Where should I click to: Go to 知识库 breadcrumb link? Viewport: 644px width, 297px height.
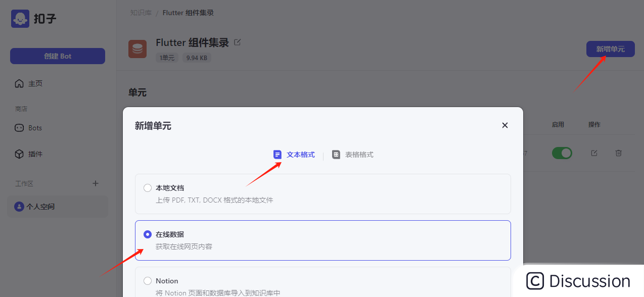(x=141, y=13)
